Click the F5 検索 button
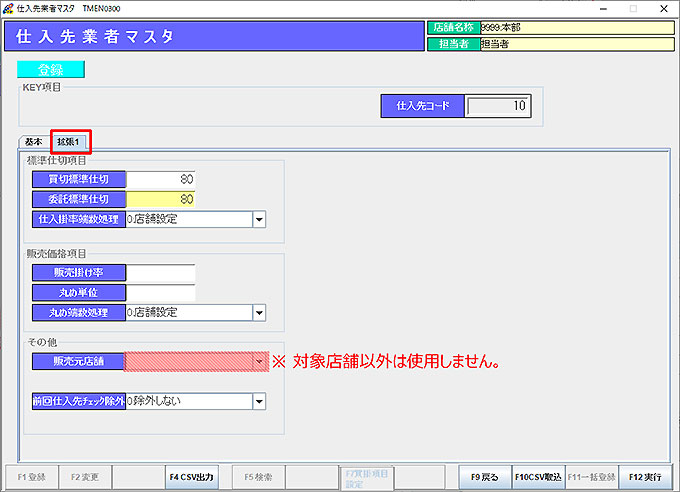Viewport: 680px width, 492px height. pos(258,477)
